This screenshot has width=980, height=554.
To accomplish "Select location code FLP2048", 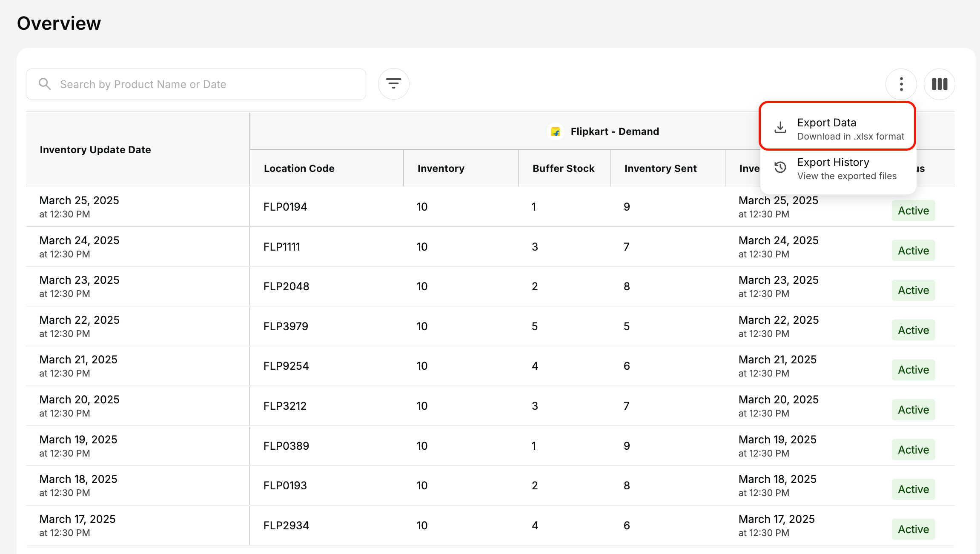I will [x=287, y=286].
